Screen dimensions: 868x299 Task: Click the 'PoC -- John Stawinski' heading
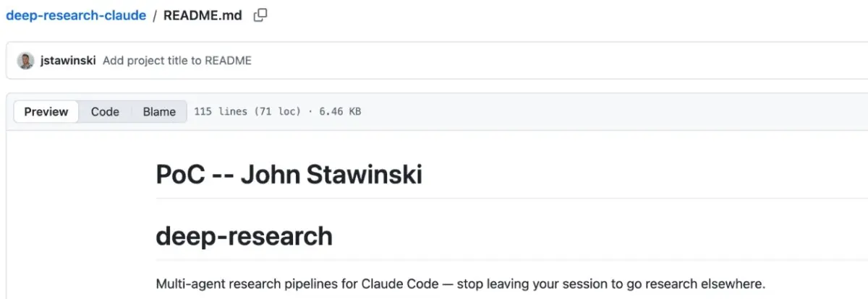coord(289,175)
